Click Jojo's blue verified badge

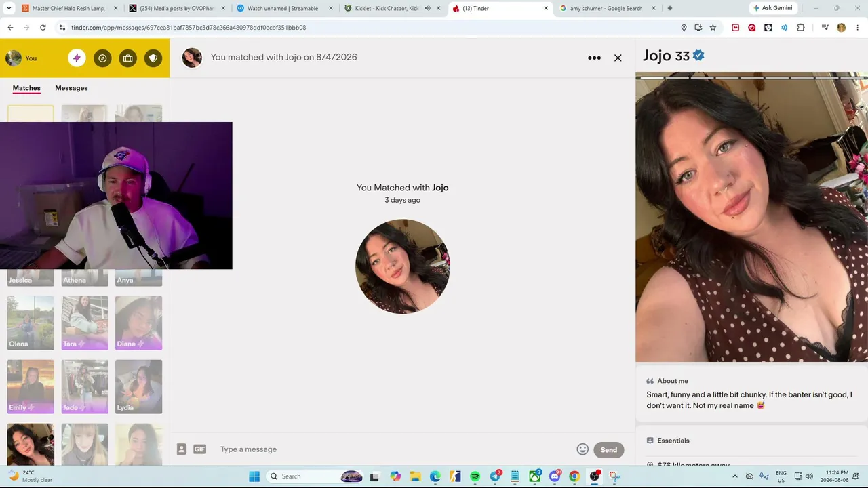click(698, 56)
